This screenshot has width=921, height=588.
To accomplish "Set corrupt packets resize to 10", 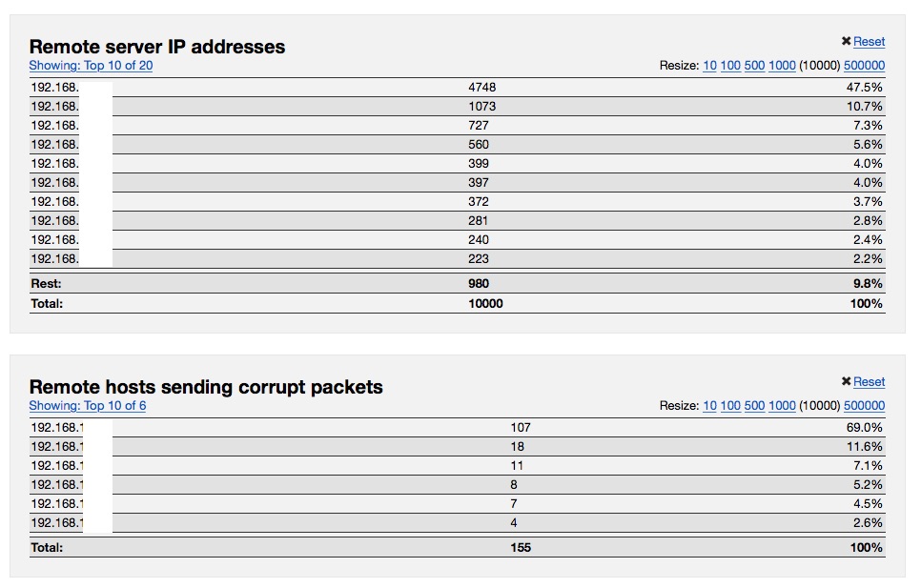I will tap(709, 406).
